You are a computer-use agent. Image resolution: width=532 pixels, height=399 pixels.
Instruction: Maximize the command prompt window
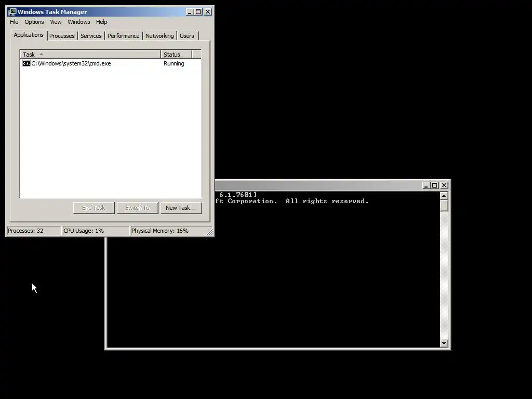[x=435, y=185]
